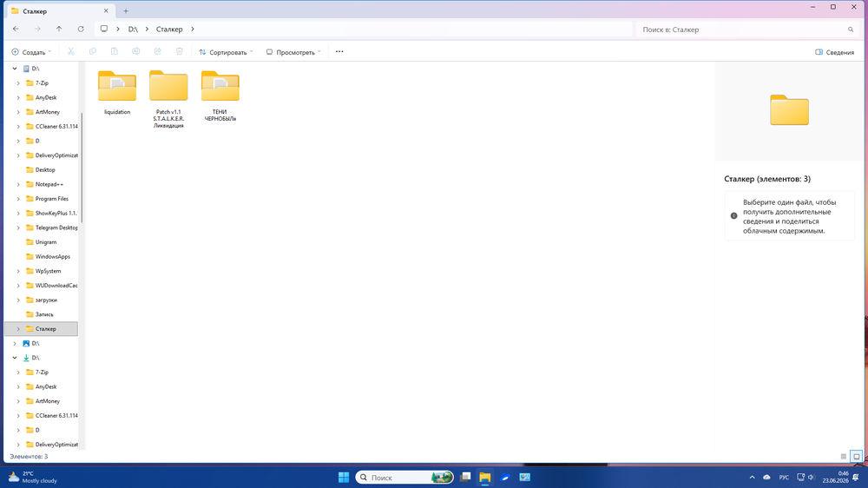
Task: Select the liquidation folder
Action: pos(117,93)
